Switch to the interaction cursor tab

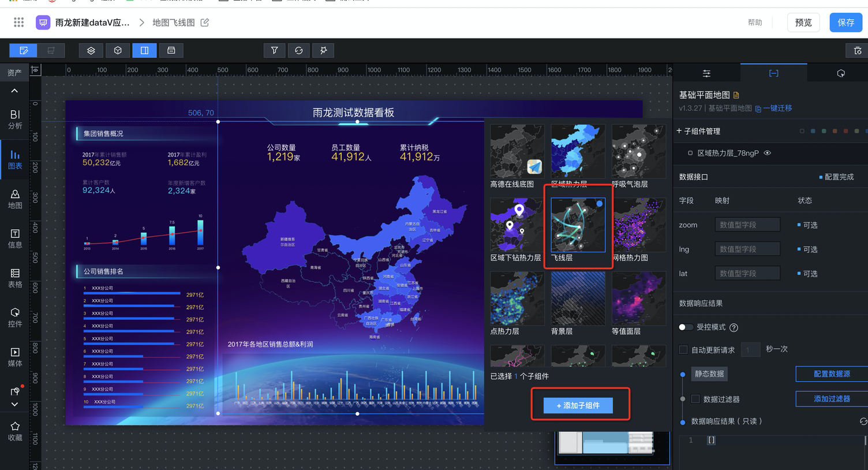(841, 73)
